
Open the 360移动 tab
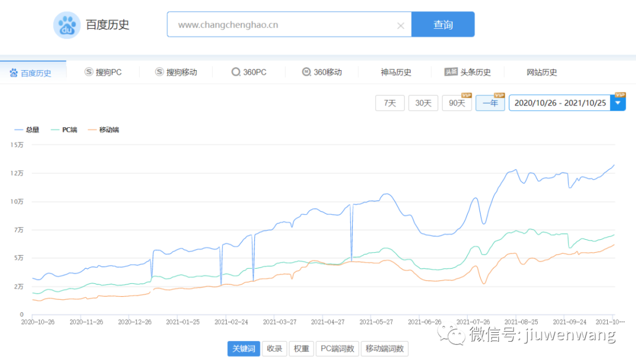point(322,72)
